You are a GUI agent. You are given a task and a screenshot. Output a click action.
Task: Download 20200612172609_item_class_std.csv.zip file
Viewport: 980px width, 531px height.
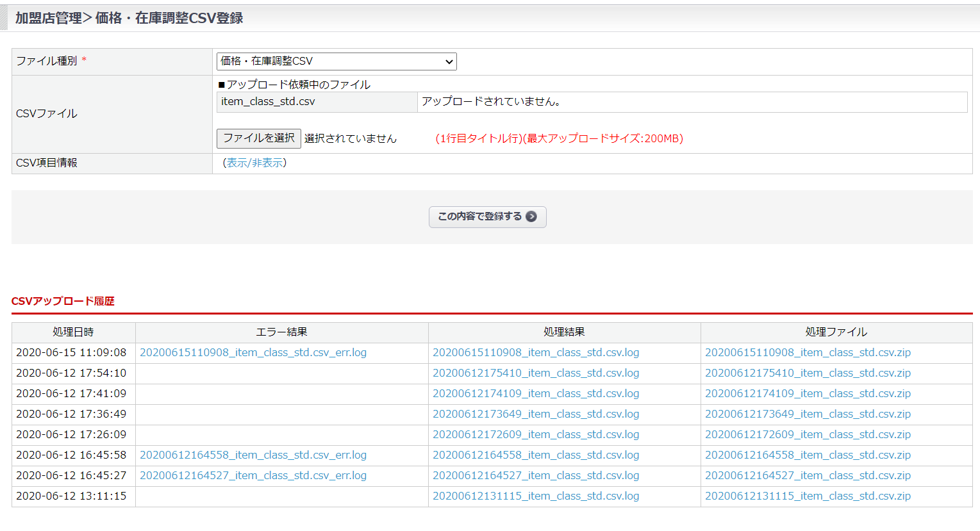pyautogui.click(x=808, y=434)
